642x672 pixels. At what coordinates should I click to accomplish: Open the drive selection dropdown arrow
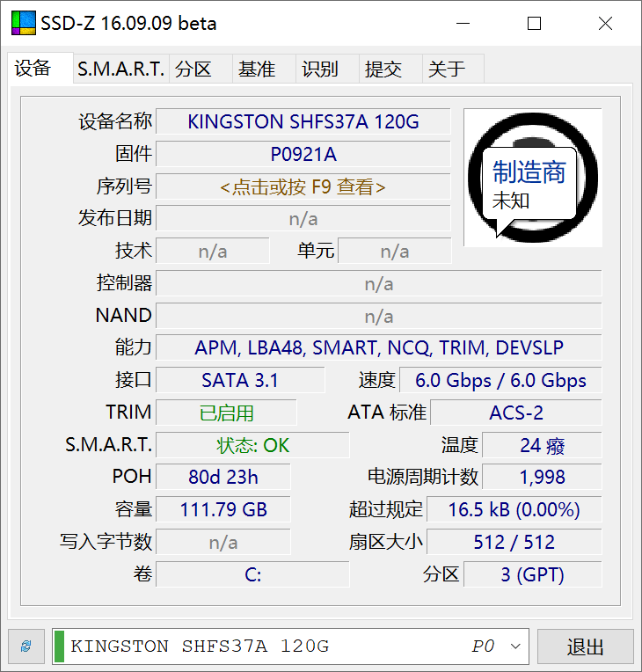coord(515,646)
